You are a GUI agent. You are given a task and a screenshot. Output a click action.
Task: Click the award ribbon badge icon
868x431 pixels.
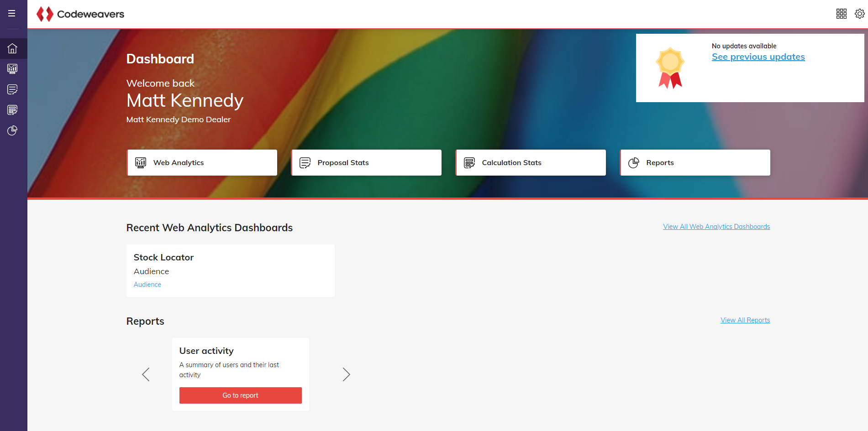click(x=670, y=68)
